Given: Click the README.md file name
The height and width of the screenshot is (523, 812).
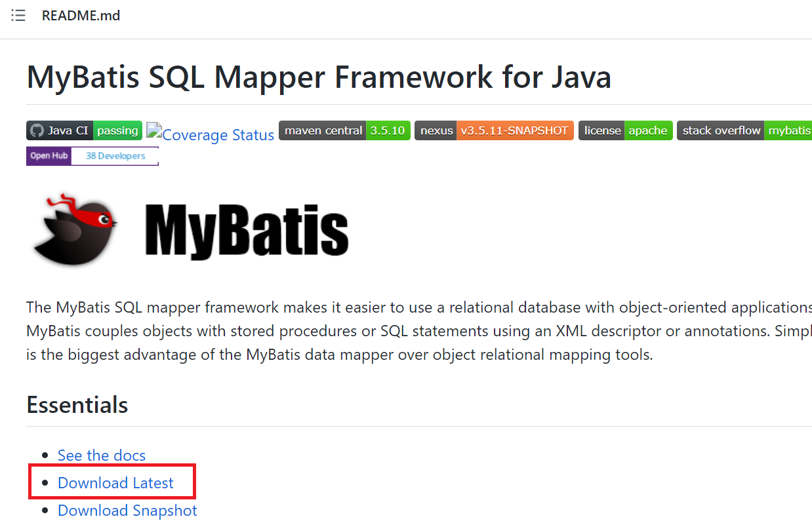Looking at the screenshot, I should [81, 16].
